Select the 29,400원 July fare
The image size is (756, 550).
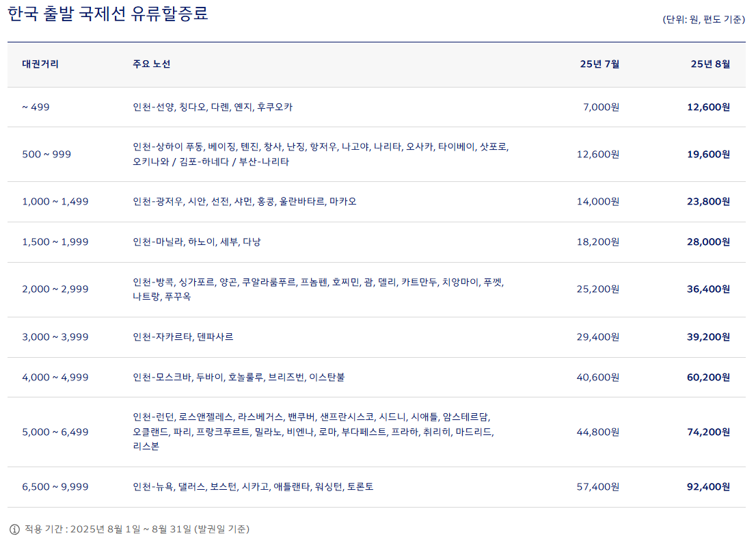tap(598, 337)
